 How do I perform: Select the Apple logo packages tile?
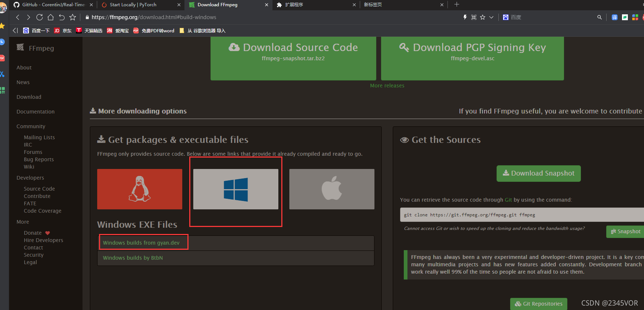click(332, 189)
